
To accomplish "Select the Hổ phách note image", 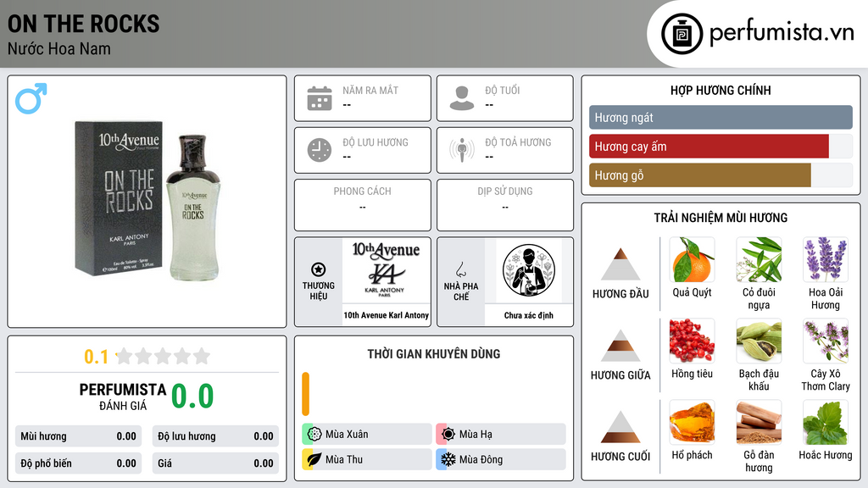I will click(692, 422).
